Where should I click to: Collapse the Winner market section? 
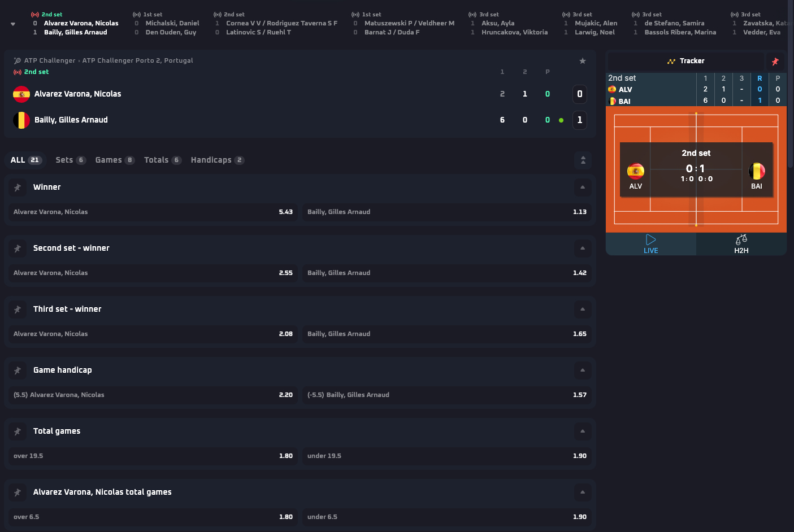pyautogui.click(x=582, y=187)
